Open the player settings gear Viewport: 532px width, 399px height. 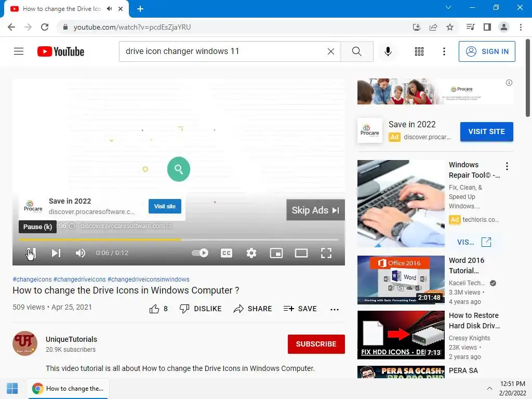click(x=251, y=253)
